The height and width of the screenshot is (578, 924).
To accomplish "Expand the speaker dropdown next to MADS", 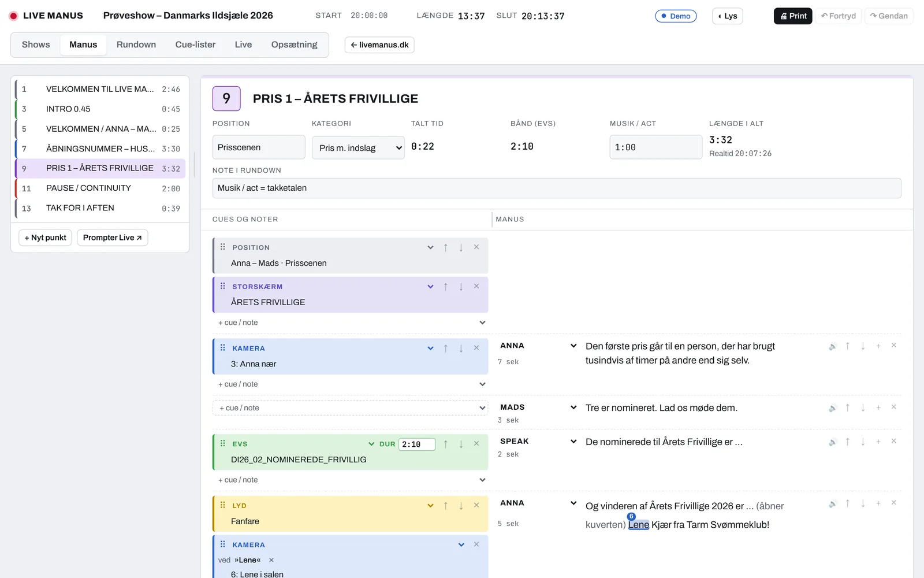I will [573, 407].
